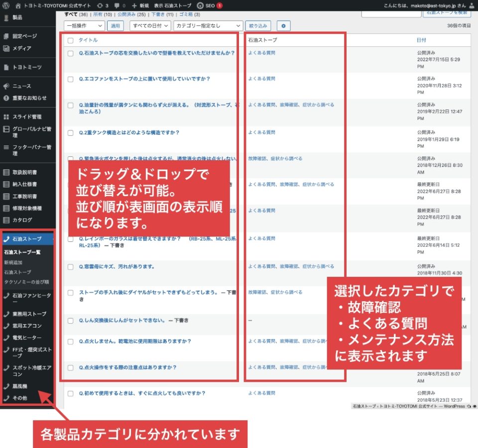Filter posts by ゴミ箱 (3) trash link
Image resolution: width=478 pixels, height=448 pixels.
pos(190,14)
